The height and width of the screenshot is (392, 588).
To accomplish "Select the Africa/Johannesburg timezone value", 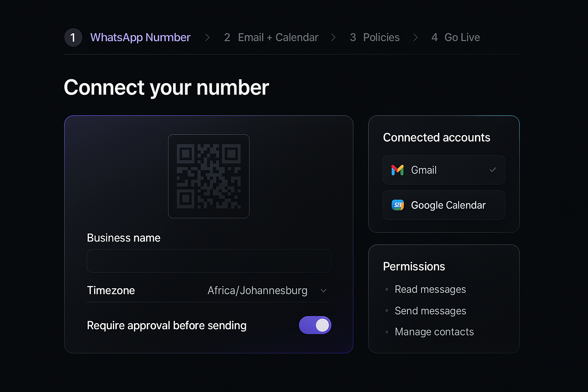I will click(x=257, y=291).
